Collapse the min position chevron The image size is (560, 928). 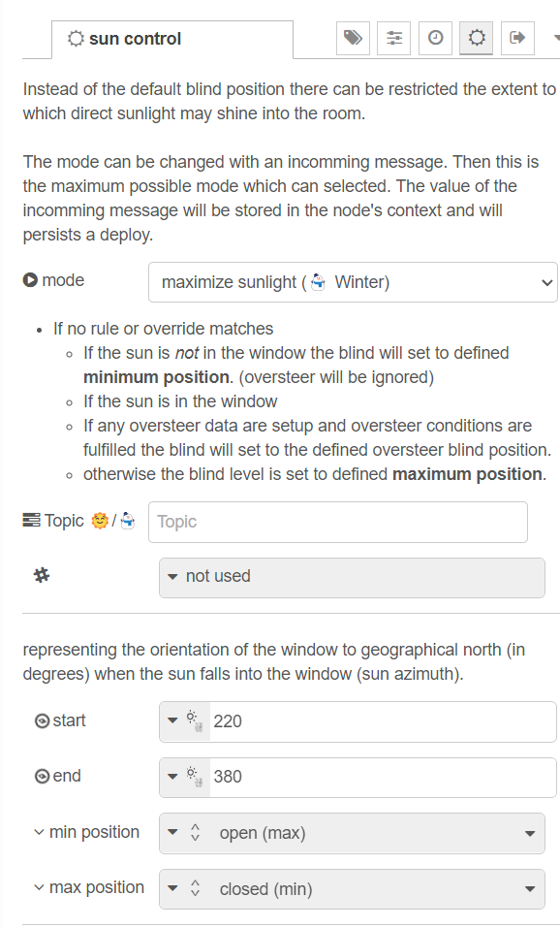[39, 832]
